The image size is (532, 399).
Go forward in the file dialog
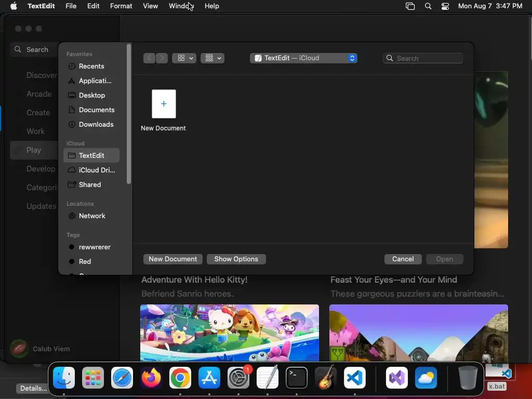[162, 58]
